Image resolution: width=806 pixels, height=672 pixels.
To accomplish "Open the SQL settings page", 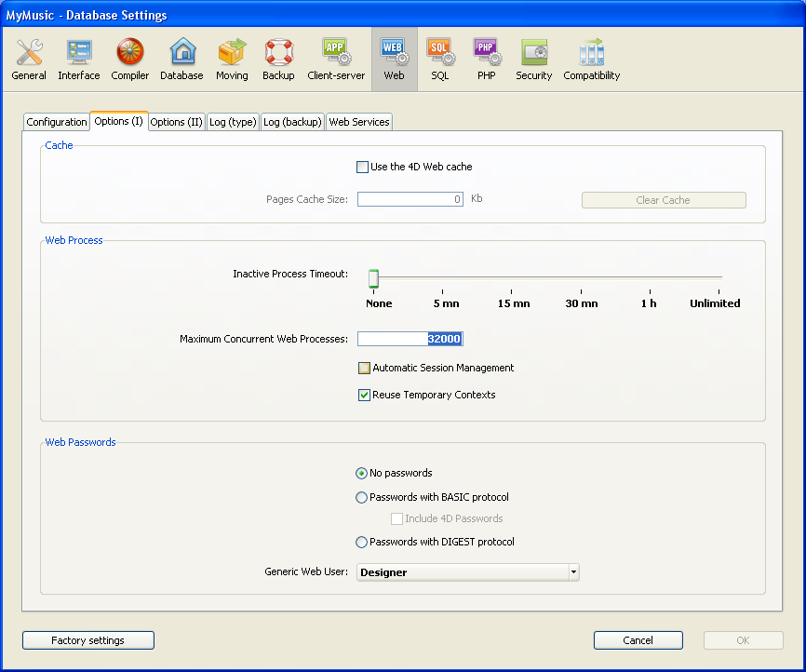I will (x=439, y=60).
